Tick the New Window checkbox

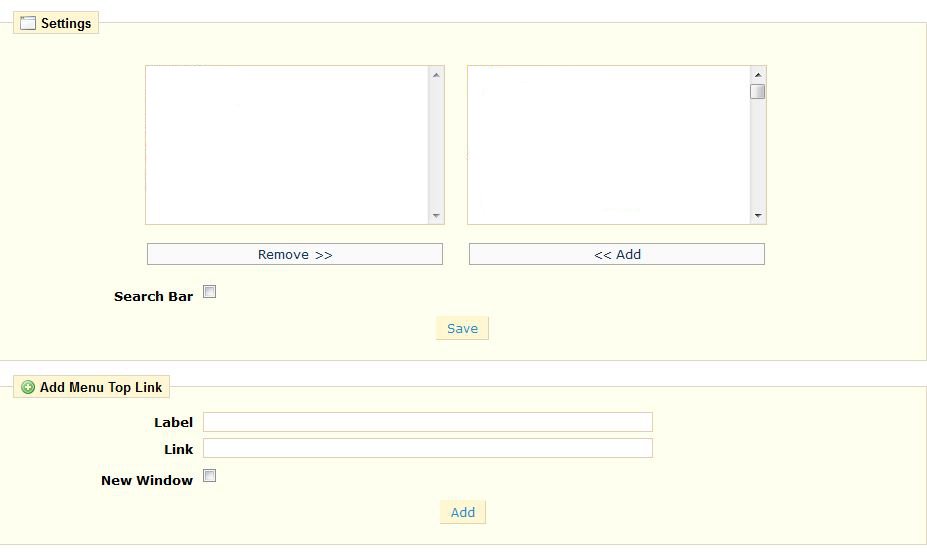click(x=210, y=476)
